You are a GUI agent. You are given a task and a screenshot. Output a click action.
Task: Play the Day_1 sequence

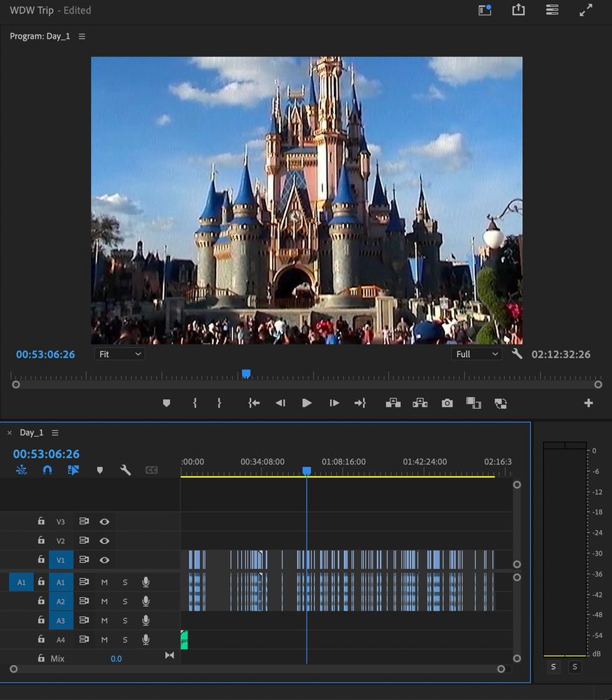pos(307,403)
